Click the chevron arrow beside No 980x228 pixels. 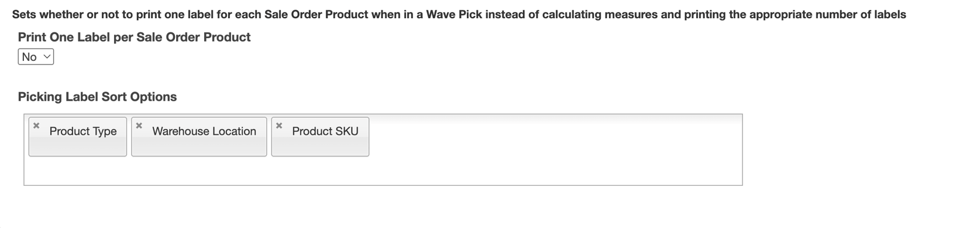(47, 57)
